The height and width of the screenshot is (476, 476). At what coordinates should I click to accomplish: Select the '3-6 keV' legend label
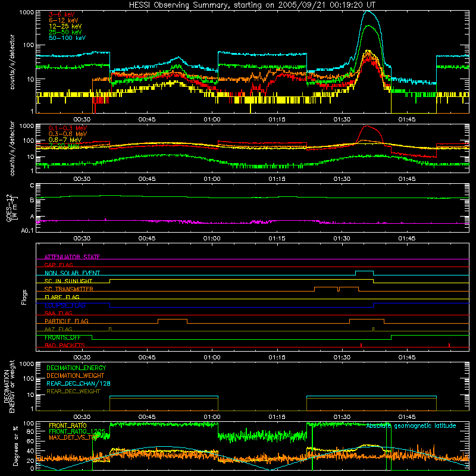pyautogui.click(x=62, y=14)
